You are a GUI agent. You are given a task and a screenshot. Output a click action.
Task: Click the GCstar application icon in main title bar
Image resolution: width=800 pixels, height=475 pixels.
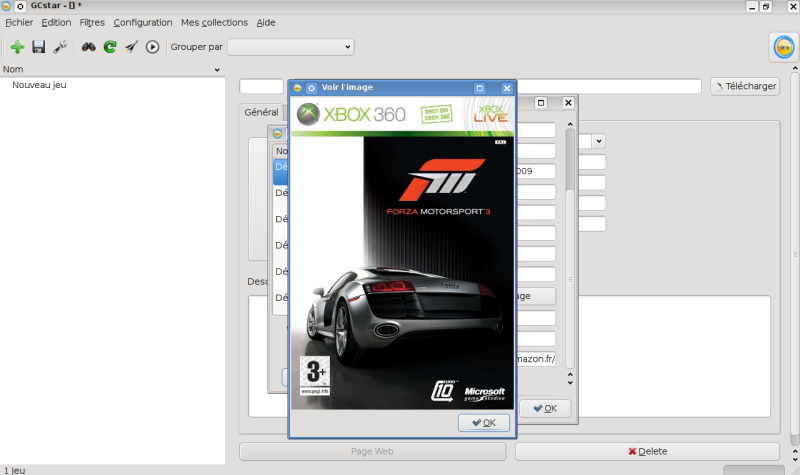(6, 6)
